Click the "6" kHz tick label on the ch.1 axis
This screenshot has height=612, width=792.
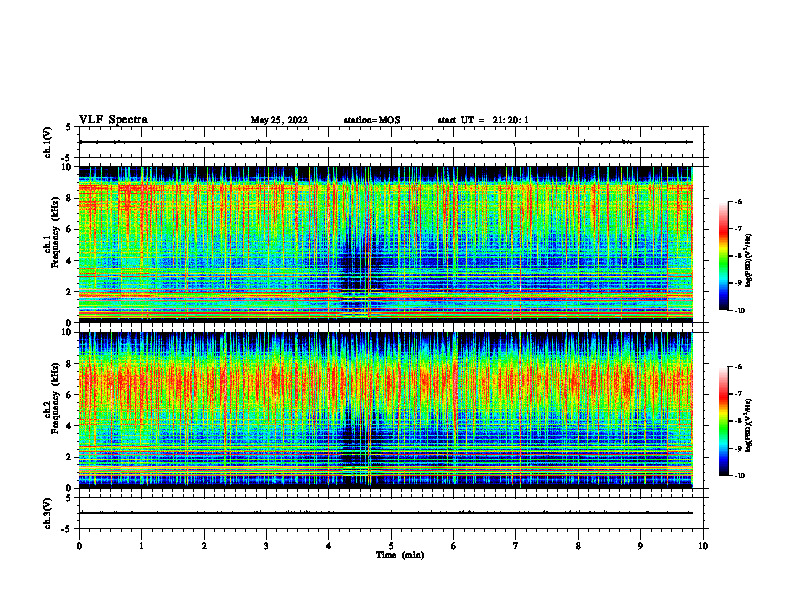pos(70,230)
